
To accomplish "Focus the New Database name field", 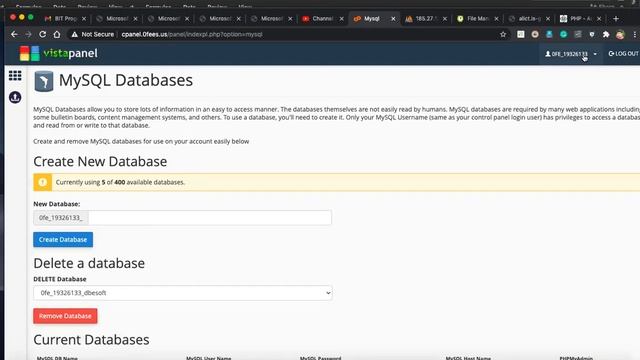I will point(210,218).
